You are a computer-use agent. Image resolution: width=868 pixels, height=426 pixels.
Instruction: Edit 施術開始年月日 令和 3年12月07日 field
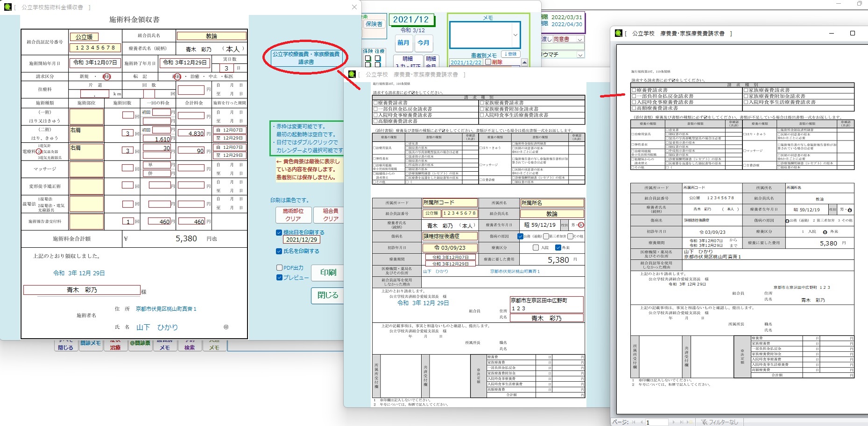95,63
